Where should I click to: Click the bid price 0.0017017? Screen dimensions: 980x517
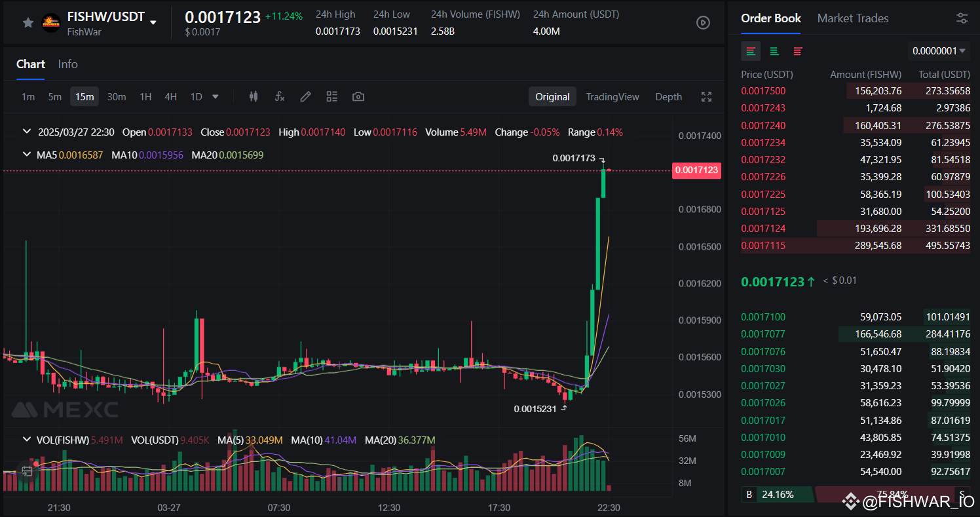tap(763, 421)
